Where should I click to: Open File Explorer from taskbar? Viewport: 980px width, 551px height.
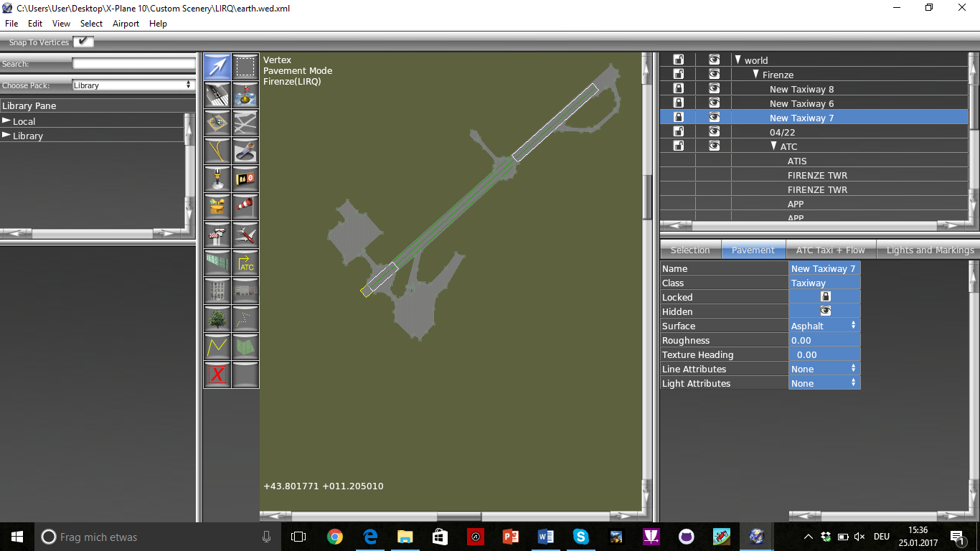[405, 537]
